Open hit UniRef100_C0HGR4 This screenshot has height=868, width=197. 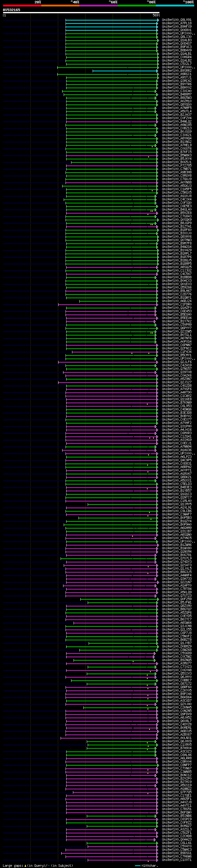(176, 57)
